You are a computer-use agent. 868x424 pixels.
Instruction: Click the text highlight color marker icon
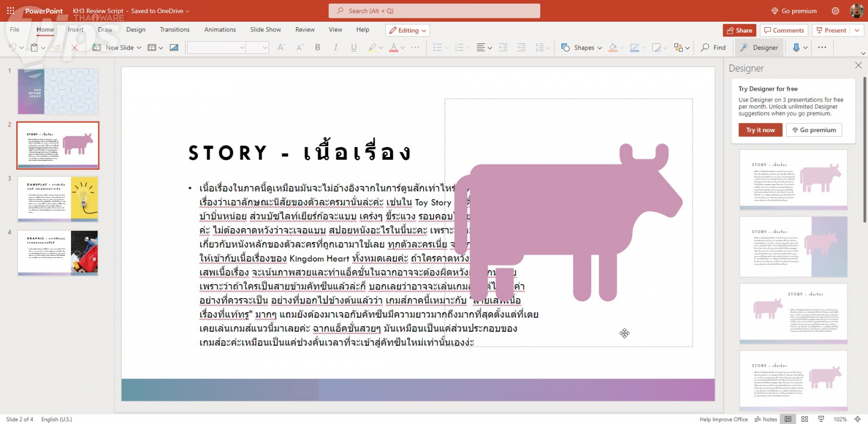tap(372, 48)
